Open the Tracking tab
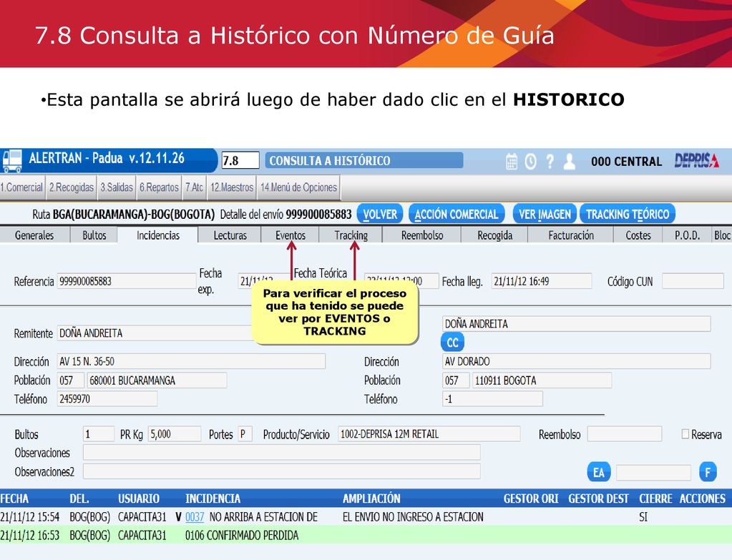Viewport: 732px width, 560px height. 351,235
